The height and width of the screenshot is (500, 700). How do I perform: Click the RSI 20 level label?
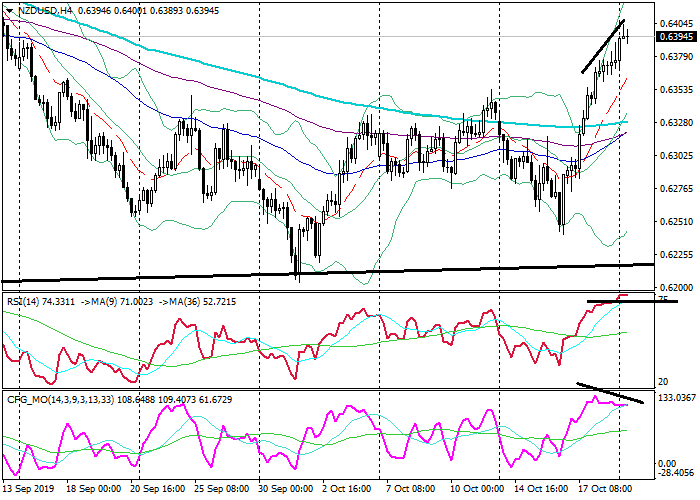[x=663, y=382]
